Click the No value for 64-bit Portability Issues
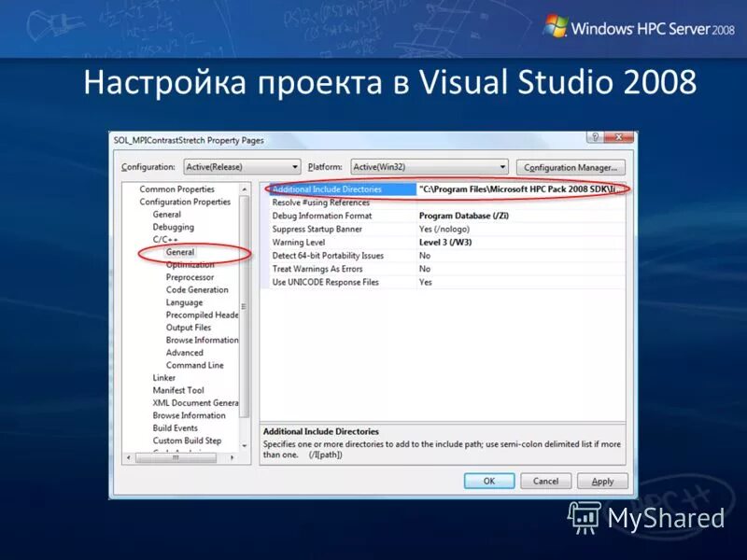747x560 pixels. pyautogui.click(x=425, y=256)
